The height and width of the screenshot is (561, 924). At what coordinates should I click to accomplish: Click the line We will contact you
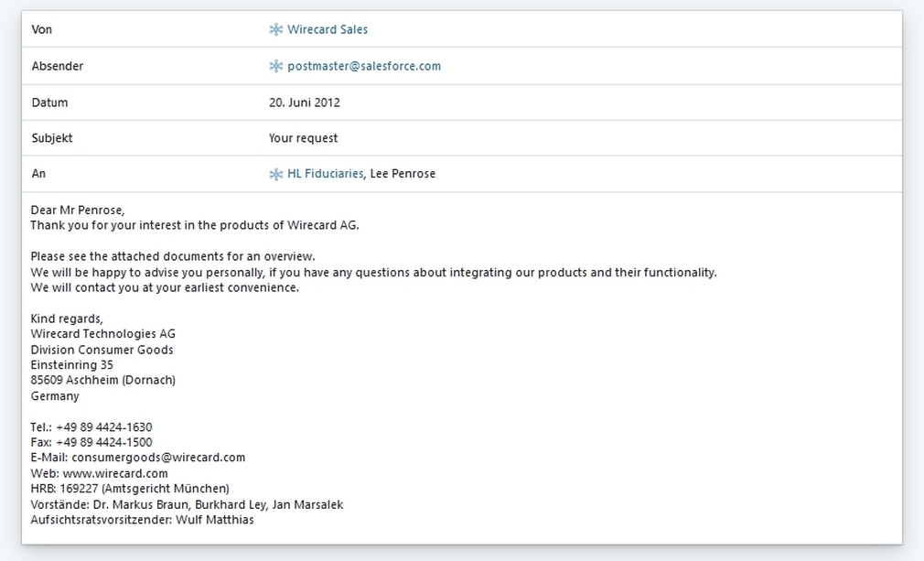tap(165, 287)
